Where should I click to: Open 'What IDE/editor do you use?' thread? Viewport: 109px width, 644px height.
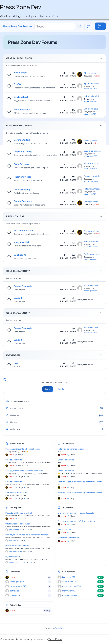click(x=18, y=524)
